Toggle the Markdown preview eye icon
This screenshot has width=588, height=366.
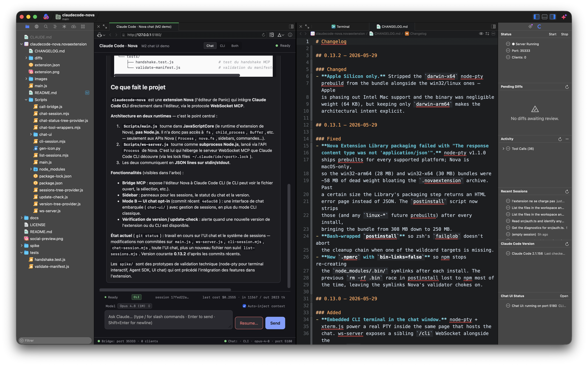[481, 34]
